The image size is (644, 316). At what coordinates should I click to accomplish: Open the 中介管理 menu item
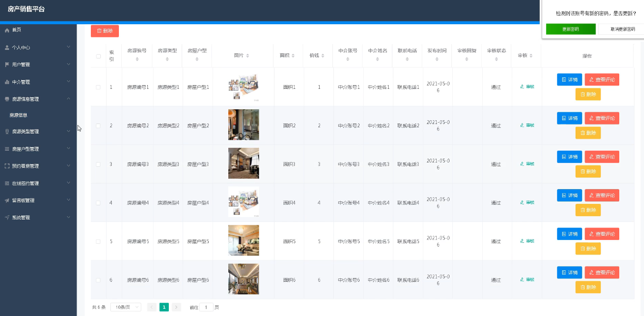tap(38, 82)
